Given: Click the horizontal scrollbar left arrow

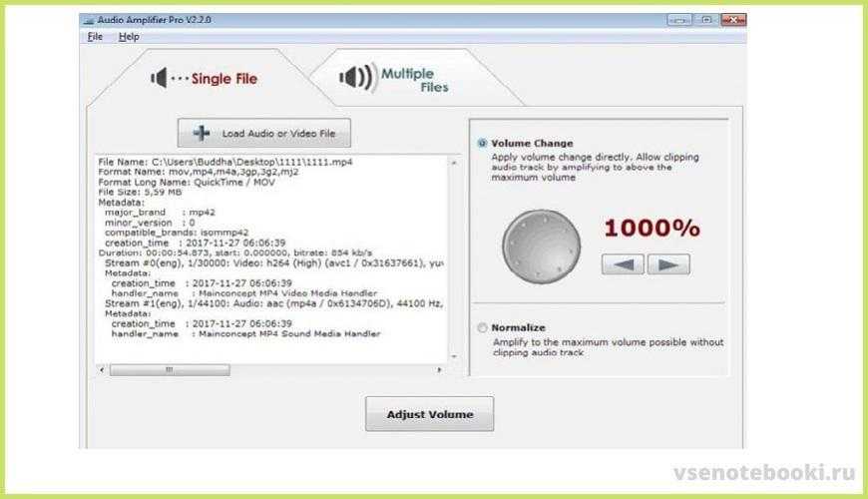Looking at the screenshot, I should click(102, 369).
